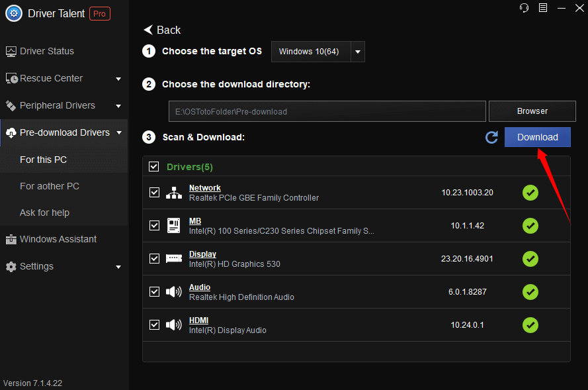588x390 pixels.
Task: Click the Settings gear icon
Action: click(x=11, y=266)
